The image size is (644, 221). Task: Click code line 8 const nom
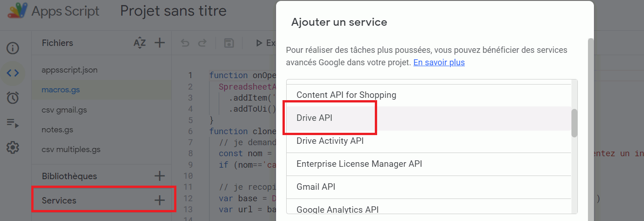point(246,153)
